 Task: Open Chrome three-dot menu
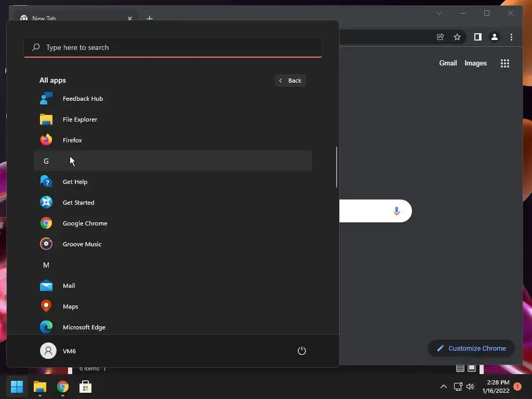point(511,37)
